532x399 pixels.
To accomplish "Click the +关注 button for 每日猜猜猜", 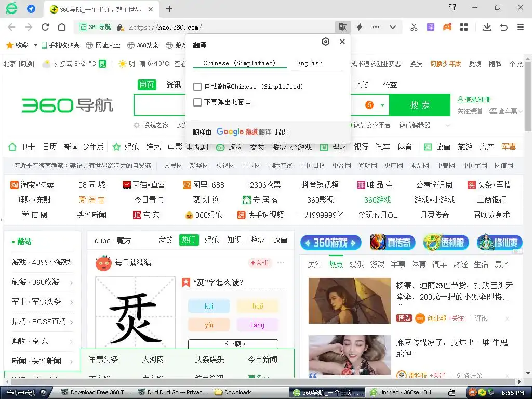I will [260, 262].
